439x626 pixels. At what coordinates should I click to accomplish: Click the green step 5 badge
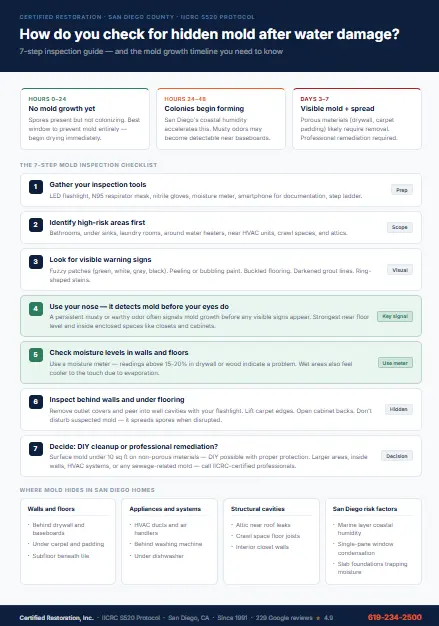pos(36,355)
